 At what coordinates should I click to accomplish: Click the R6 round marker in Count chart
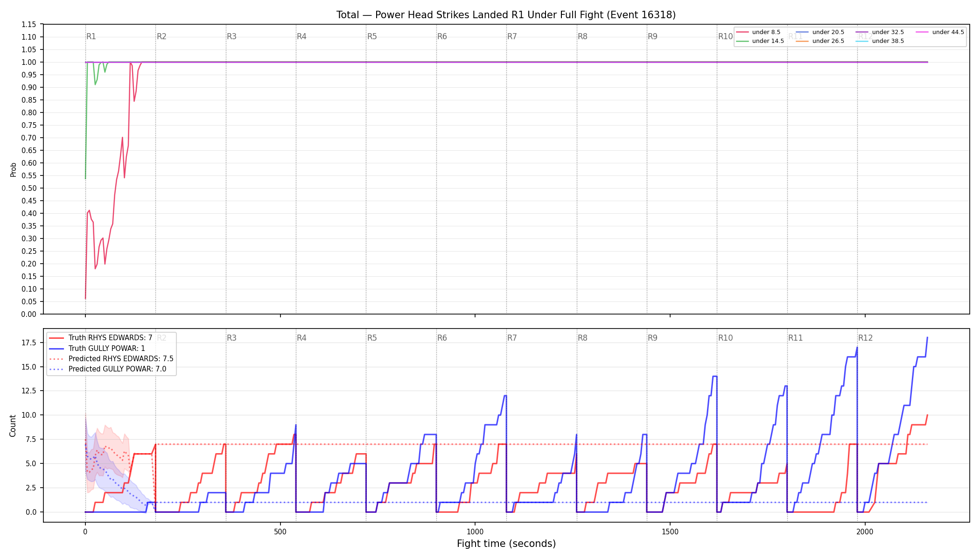(442, 338)
